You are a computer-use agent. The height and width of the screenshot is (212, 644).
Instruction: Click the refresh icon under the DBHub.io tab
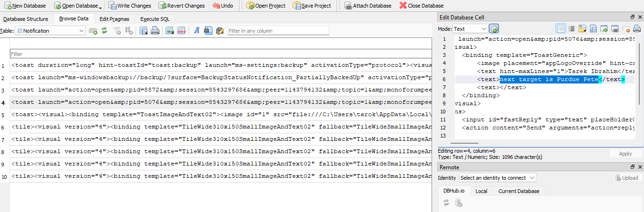pos(446,203)
